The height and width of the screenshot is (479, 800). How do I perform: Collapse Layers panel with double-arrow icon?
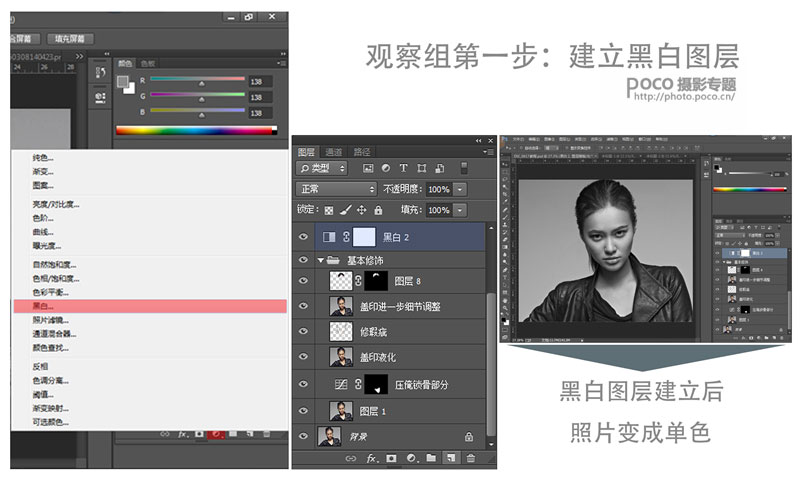(x=478, y=141)
